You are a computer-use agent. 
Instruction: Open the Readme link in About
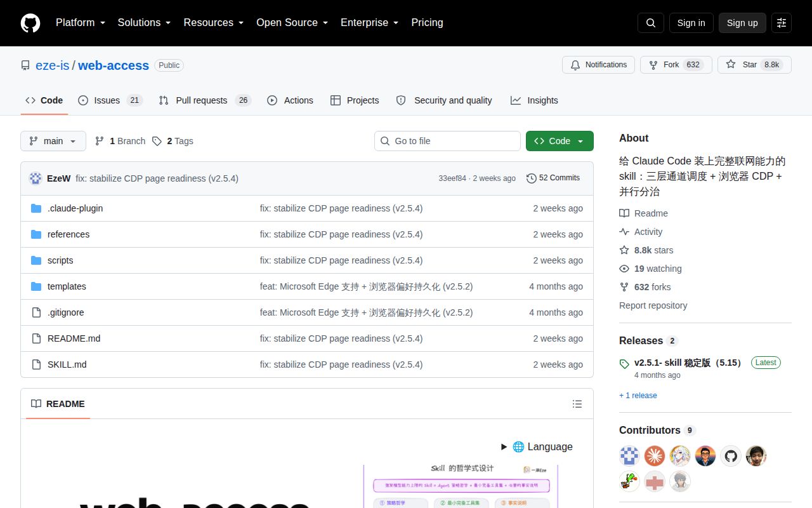[643, 213]
